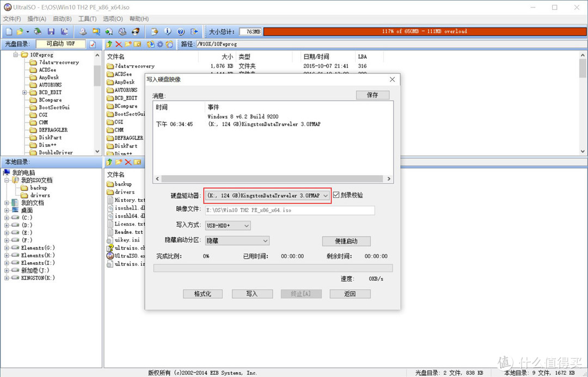
Task: Click the Open file folder icon
Action: (20, 32)
